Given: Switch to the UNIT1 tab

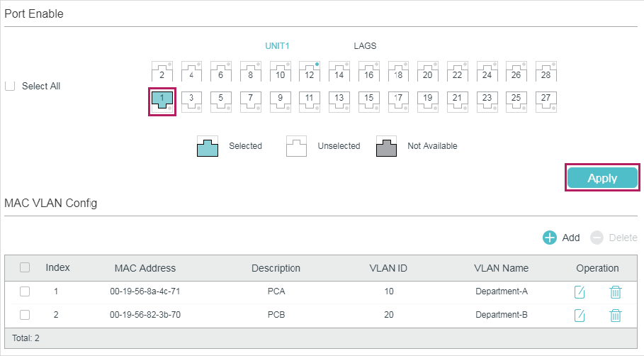Looking at the screenshot, I should [277, 45].
